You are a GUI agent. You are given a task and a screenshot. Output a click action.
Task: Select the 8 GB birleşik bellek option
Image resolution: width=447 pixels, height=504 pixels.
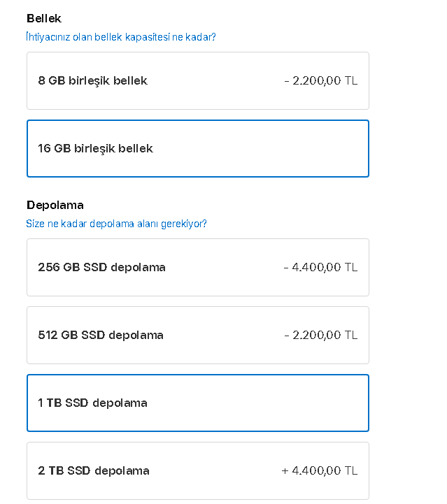(197, 81)
